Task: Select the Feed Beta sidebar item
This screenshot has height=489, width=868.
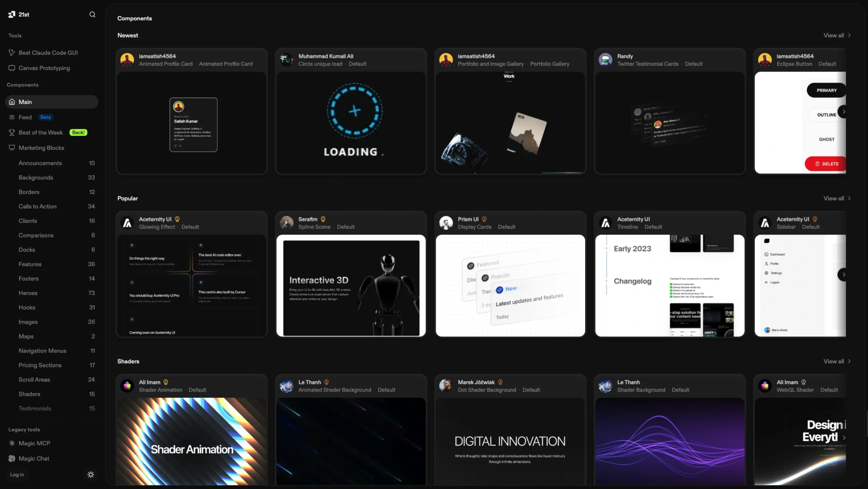Action: tap(25, 117)
